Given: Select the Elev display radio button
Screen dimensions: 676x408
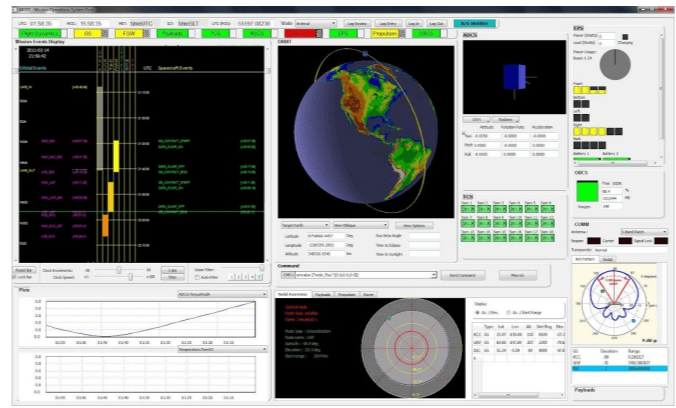Looking at the screenshot, I should [478, 313].
